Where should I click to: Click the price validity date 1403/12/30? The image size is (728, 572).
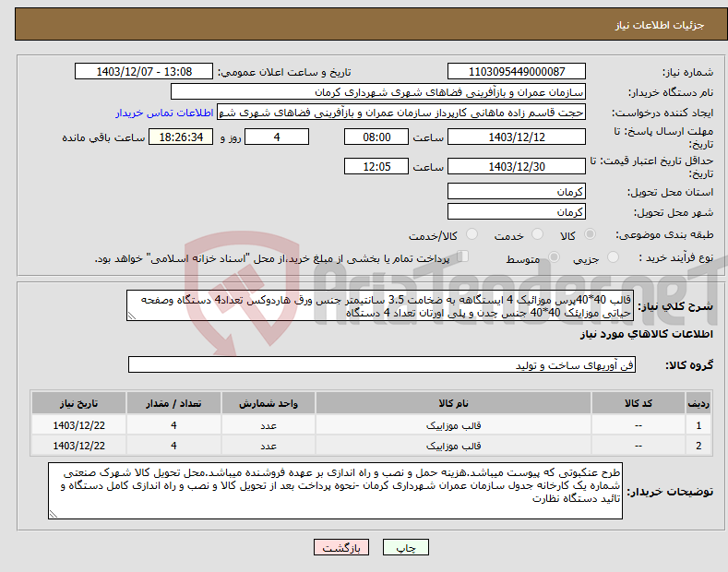[x=517, y=166]
